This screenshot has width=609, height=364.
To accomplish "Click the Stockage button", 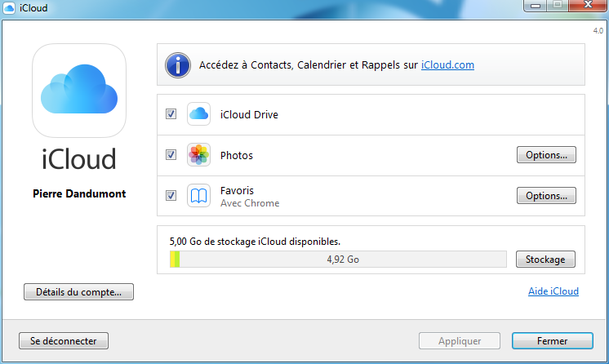I will [x=545, y=259].
